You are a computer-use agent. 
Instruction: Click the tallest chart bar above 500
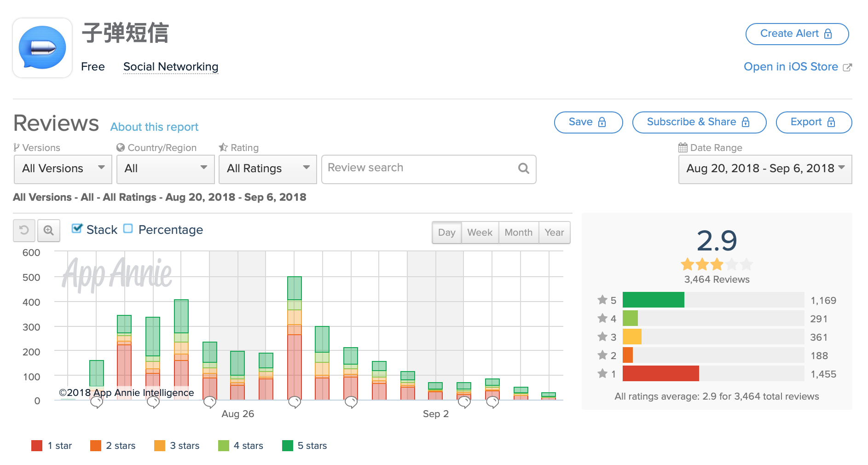click(295, 338)
